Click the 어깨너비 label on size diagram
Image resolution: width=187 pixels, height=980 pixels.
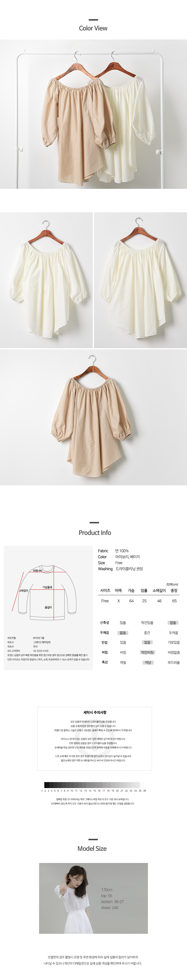pos(37,571)
